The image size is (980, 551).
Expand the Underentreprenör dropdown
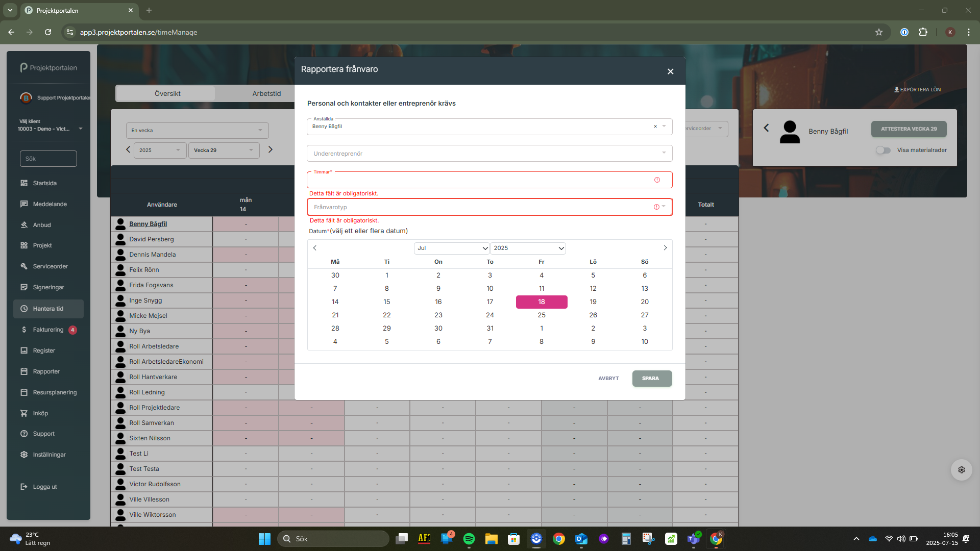489,154
